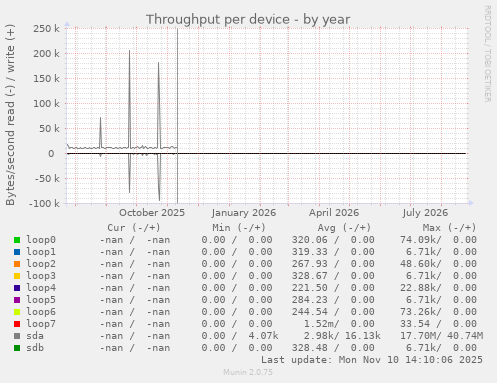Screen dimensions: 497x383
Task: Click loop0 max value '74.09k/ 0.00'
Action: point(438,240)
